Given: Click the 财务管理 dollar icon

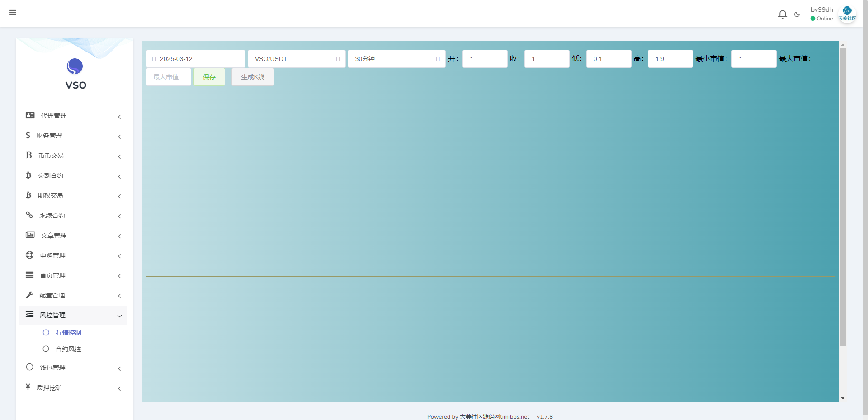Looking at the screenshot, I should (x=28, y=135).
